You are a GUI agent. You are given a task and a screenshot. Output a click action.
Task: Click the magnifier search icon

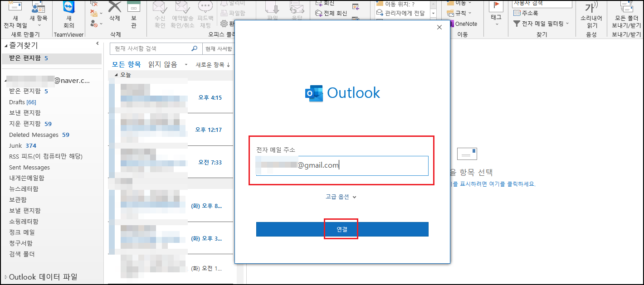pos(195,48)
